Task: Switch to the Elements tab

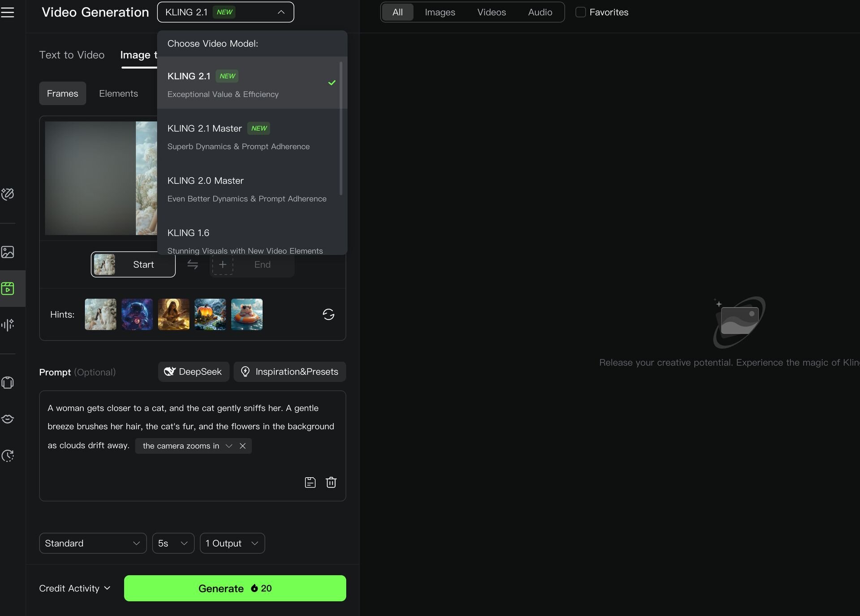Action: click(118, 94)
